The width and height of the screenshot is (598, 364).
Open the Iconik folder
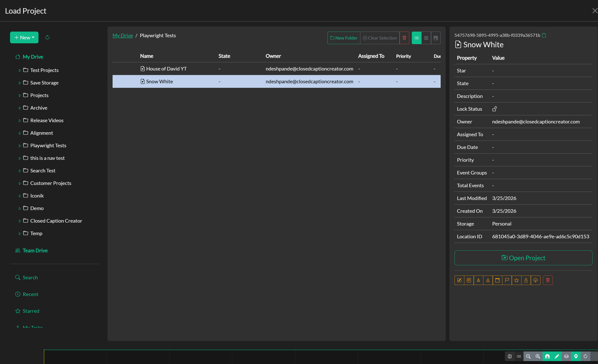point(33,196)
